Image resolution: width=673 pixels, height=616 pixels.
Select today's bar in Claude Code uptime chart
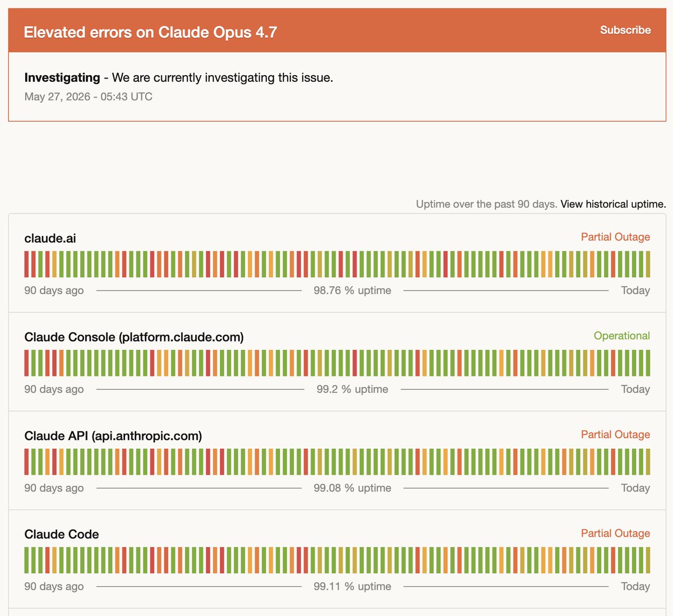(x=648, y=560)
